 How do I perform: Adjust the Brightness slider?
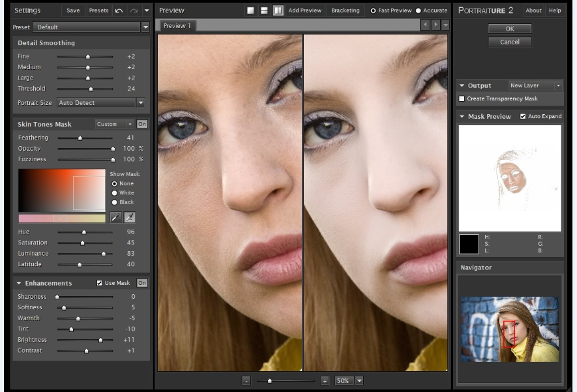tap(100, 340)
